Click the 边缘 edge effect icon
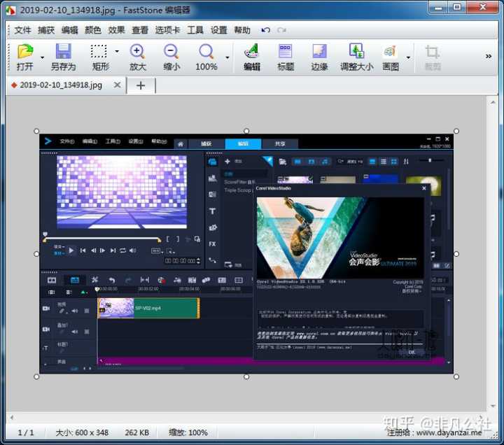504x445 pixels. 319,51
